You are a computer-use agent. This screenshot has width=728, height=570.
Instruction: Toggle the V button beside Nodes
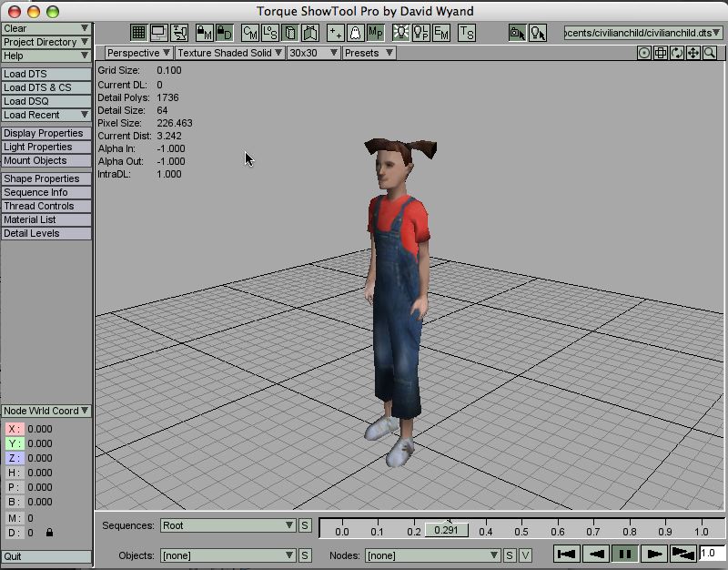[x=525, y=555]
